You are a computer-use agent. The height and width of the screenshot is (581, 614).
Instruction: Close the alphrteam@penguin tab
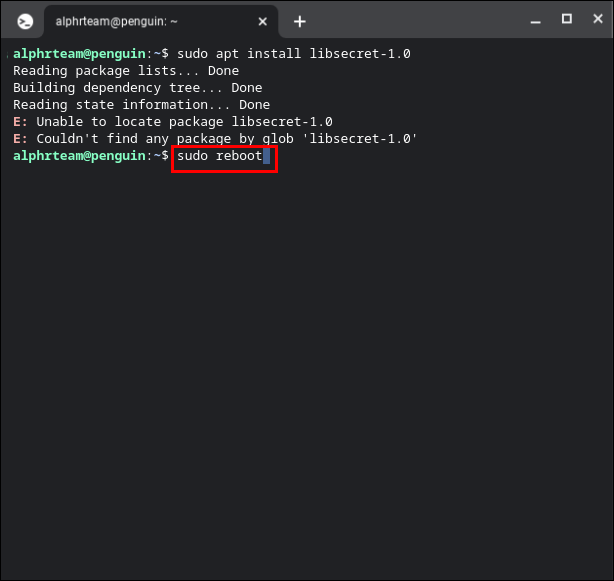[x=262, y=22]
